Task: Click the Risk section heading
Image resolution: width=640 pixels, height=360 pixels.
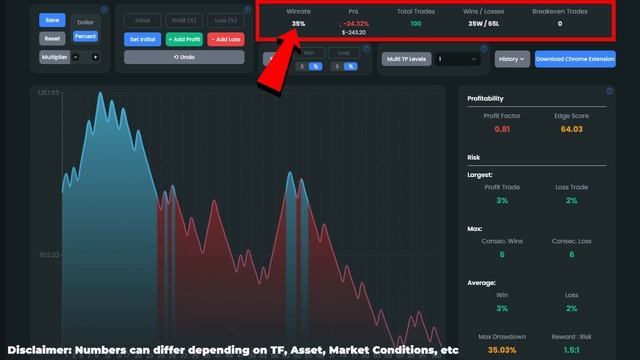Action: click(473, 157)
